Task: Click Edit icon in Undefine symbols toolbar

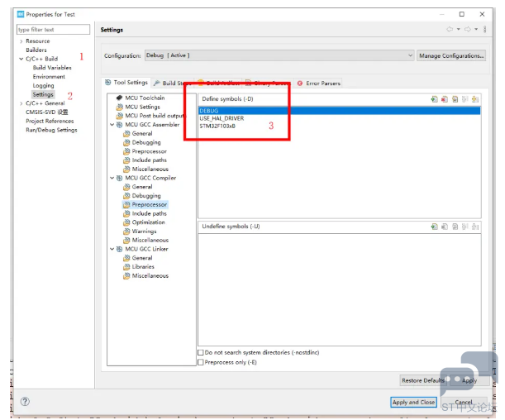Action: tap(455, 227)
